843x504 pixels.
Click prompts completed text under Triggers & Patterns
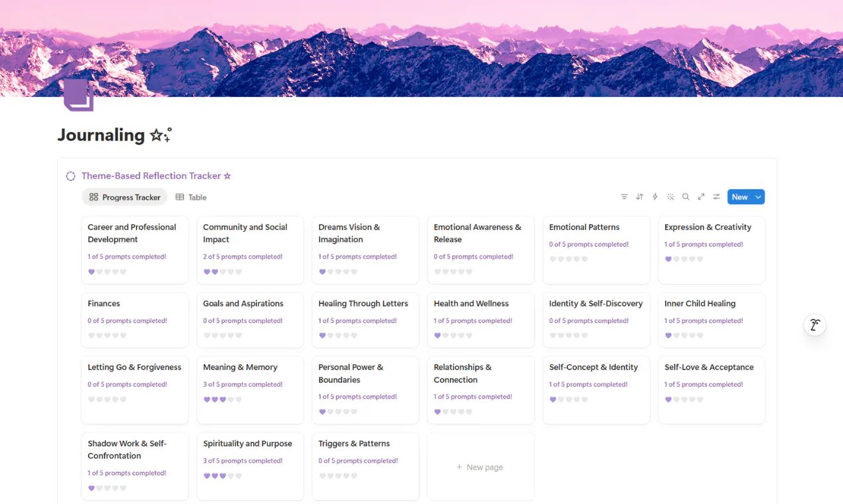coord(358,461)
